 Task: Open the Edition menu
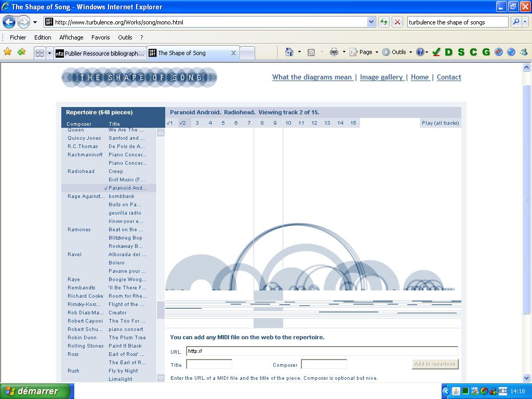[43, 37]
